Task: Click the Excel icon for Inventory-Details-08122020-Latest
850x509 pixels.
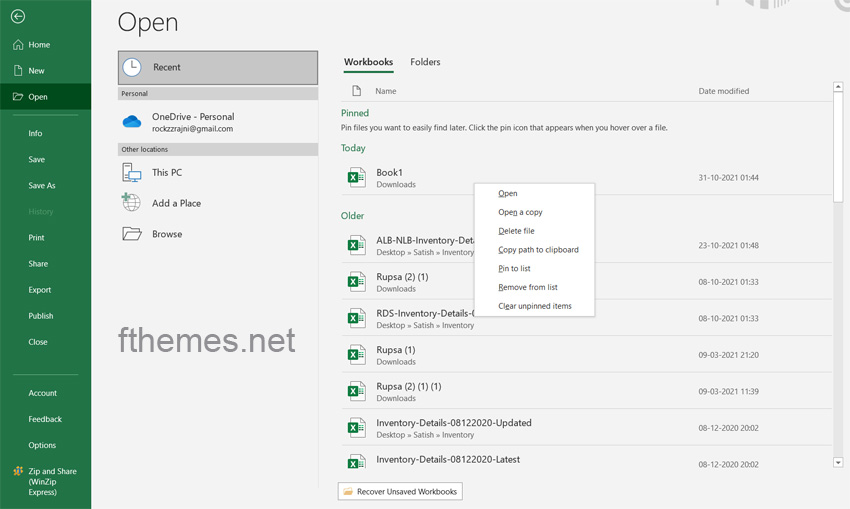Action: pos(356,461)
